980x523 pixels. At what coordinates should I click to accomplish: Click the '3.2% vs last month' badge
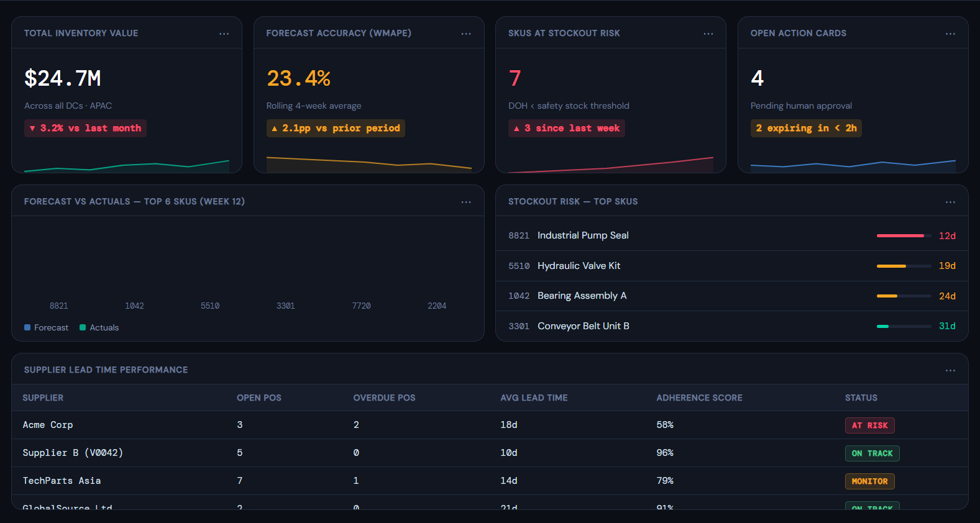point(85,128)
